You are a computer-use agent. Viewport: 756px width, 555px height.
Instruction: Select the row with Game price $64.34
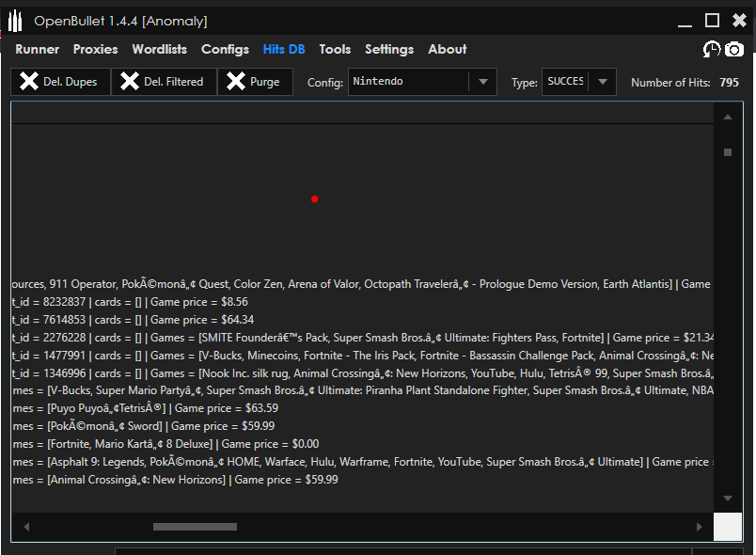click(x=363, y=320)
